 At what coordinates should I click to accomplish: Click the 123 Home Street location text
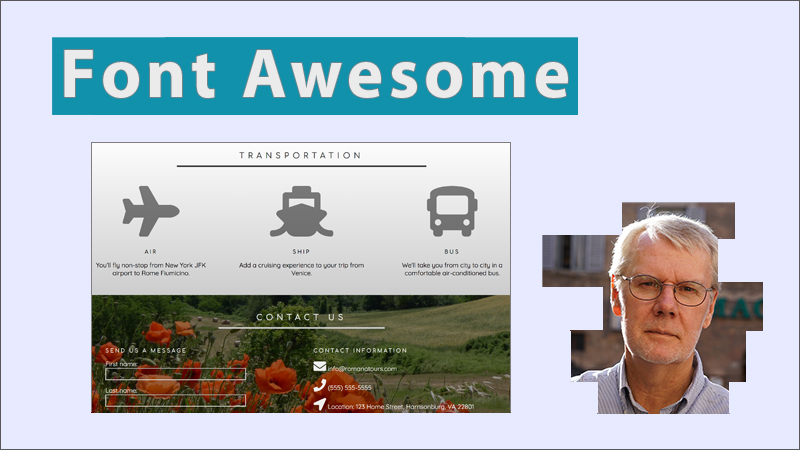pyautogui.click(x=400, y=407)
